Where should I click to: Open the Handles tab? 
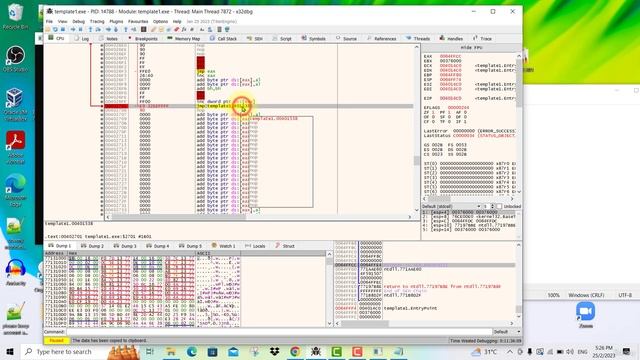[x=451, y=38]
